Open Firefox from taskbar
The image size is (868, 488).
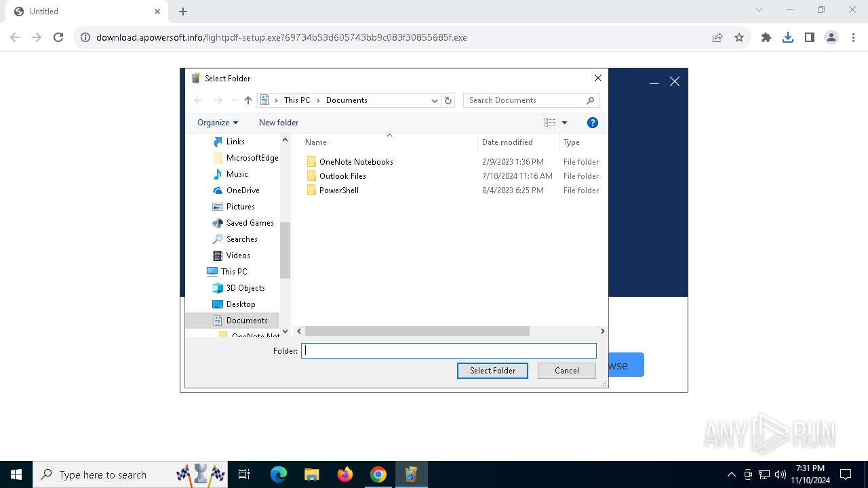pos(345,475)
